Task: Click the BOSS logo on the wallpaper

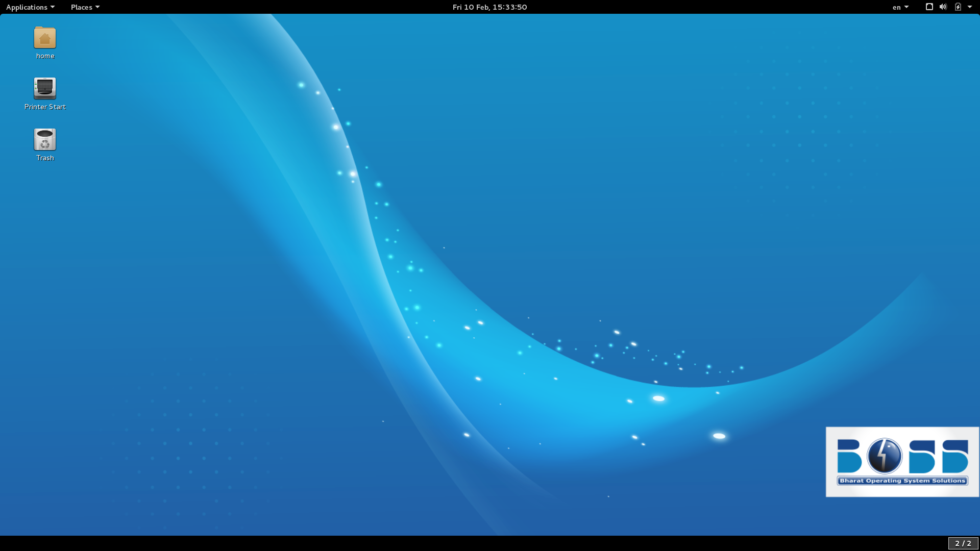Action: tap(902, 462)
